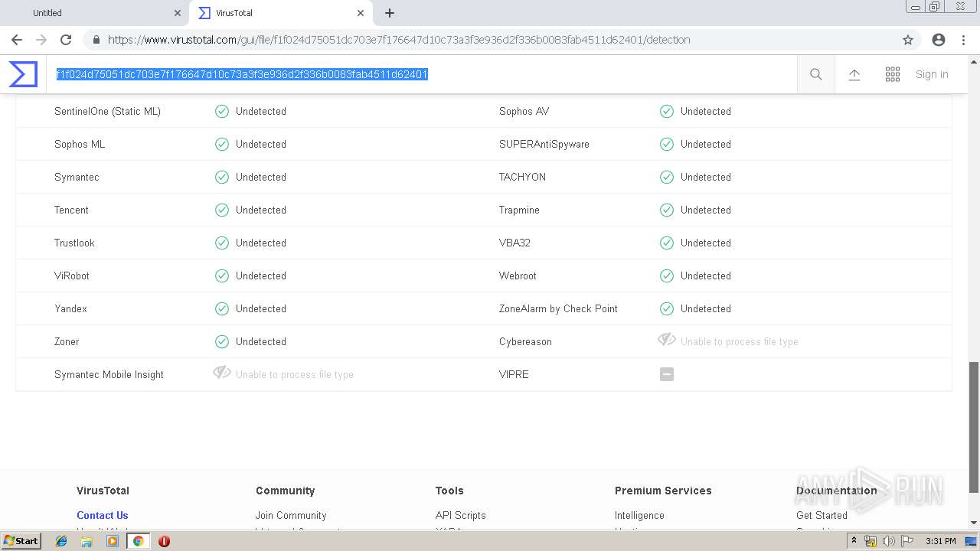Click Undetected result for VBA32
980x551 pixels.
(x=706, y=243)
